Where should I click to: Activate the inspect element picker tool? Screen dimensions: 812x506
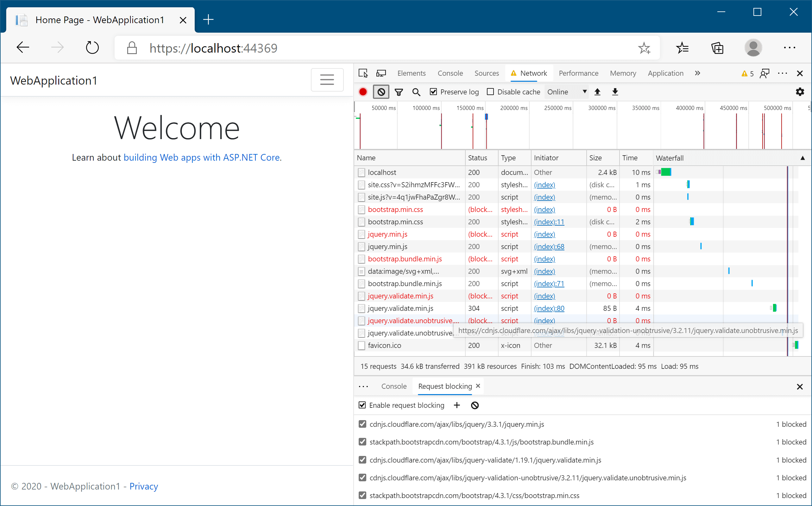[x=363, y=73]
